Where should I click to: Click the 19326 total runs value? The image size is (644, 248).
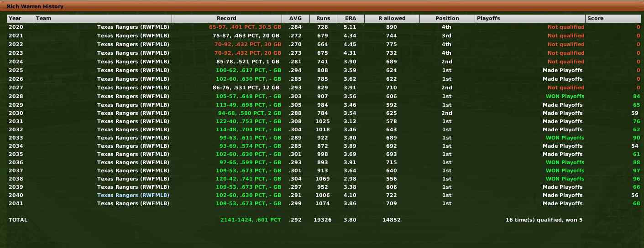click(323, 220)
